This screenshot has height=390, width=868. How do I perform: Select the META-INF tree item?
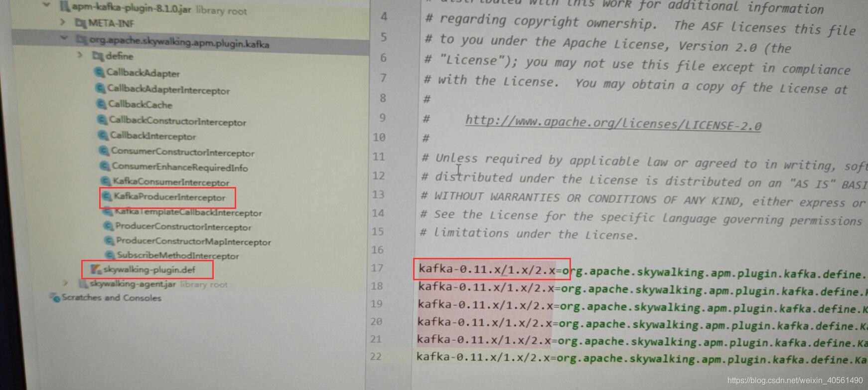pyautogui.click(x=111, y=23)
